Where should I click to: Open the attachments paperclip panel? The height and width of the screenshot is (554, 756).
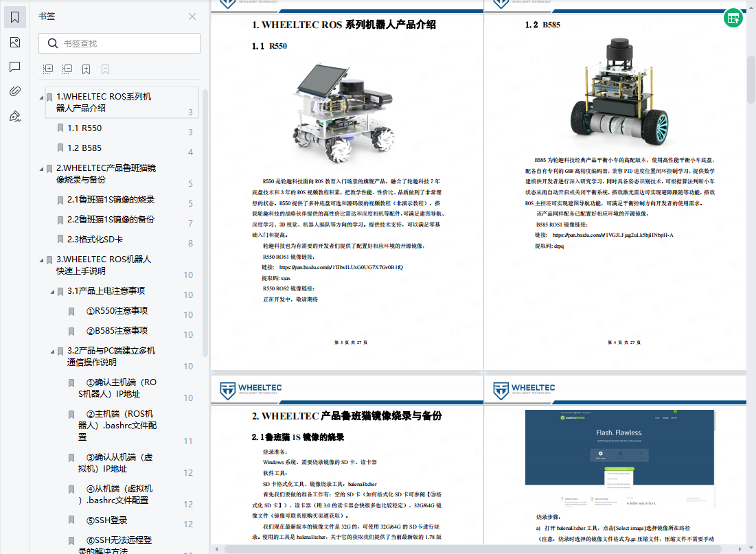click(15, 91)
